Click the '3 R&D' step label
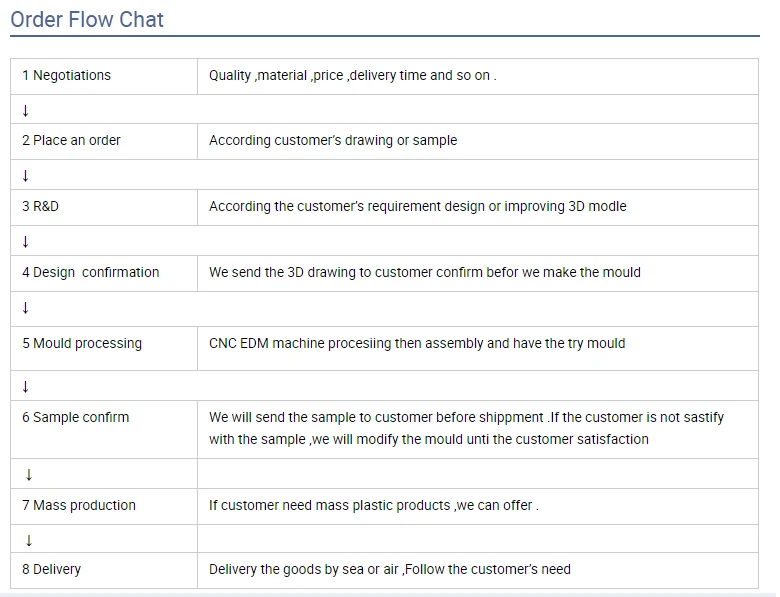The height and width of the screenshot is (597, 780). pos(41,207)
